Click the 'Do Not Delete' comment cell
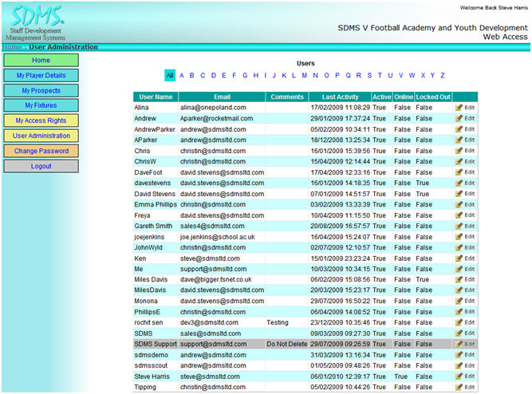The width and height of the screenshot is (532, 394). click(286, 344)
